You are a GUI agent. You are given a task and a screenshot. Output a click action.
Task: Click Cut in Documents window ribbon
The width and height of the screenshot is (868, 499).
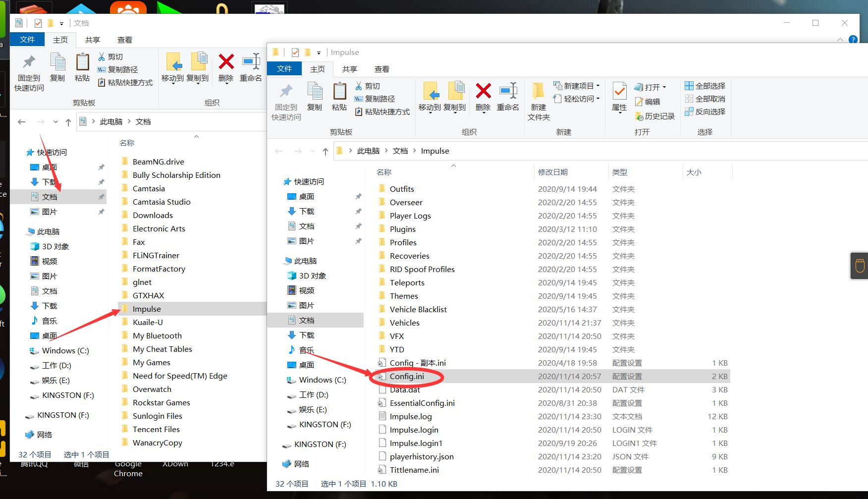tap(110, 56)
